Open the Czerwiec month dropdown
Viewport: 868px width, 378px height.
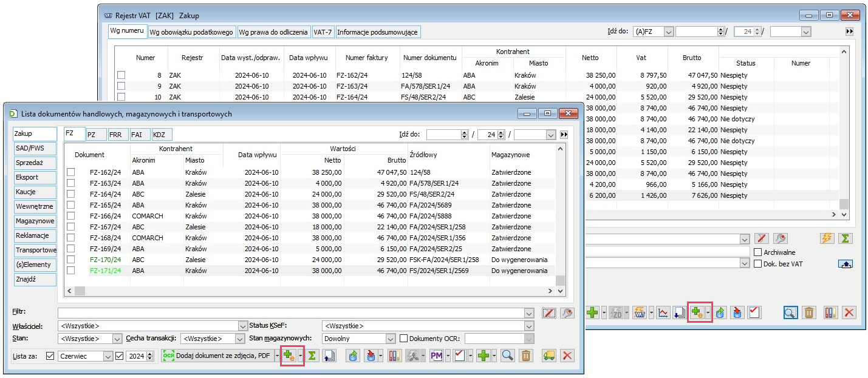tap(109, 356)
